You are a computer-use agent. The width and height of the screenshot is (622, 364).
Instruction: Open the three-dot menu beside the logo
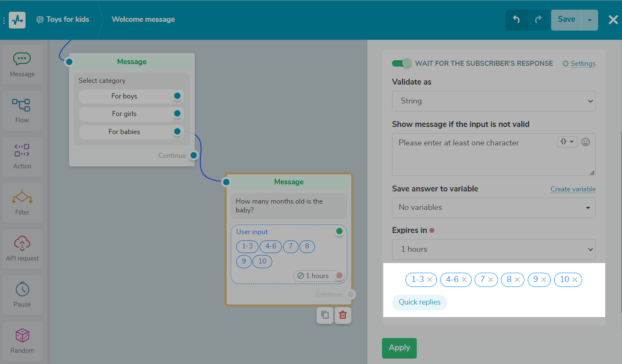pyautogui.click(x=4, y=20)
